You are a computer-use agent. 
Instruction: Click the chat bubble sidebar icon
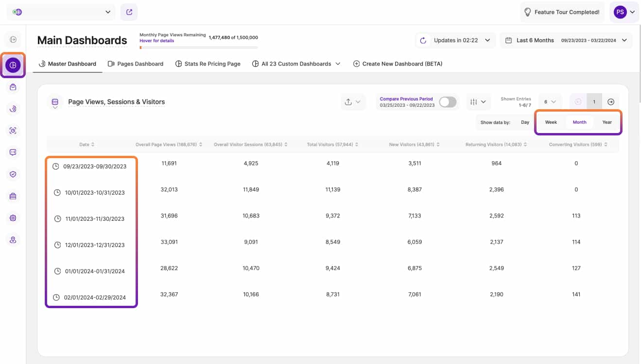click(13, 152)
